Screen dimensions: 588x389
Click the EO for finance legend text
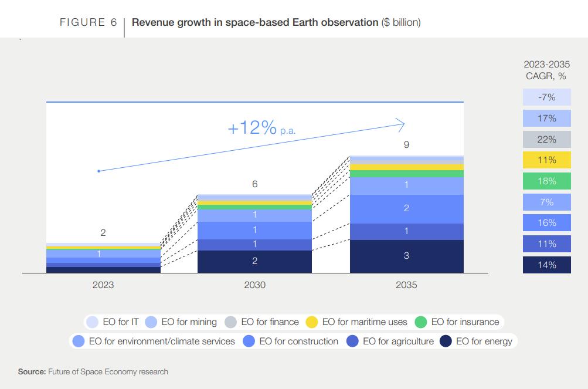[270, 322]
